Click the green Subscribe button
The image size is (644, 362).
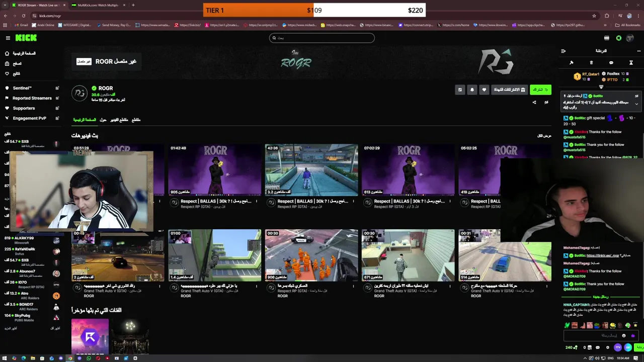point(540,89)
